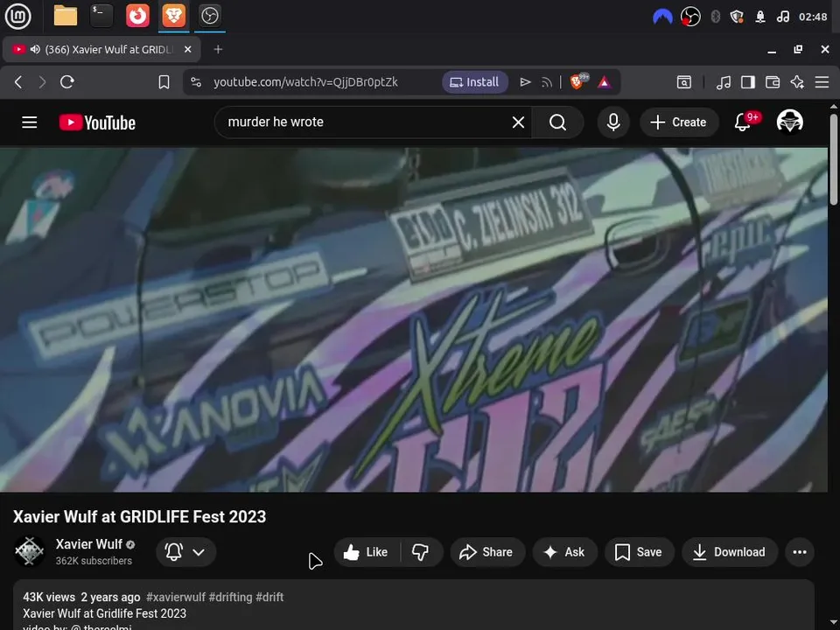
Task: Open the Brave Rewards triangle icon
Action: click(605, 82)
